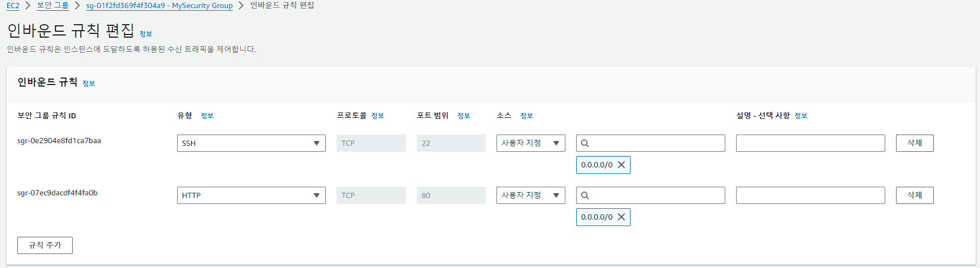This screenshot has width=980, height=268.
Task: Delete the HTTP inbound rule
Action: coord(915,195)
